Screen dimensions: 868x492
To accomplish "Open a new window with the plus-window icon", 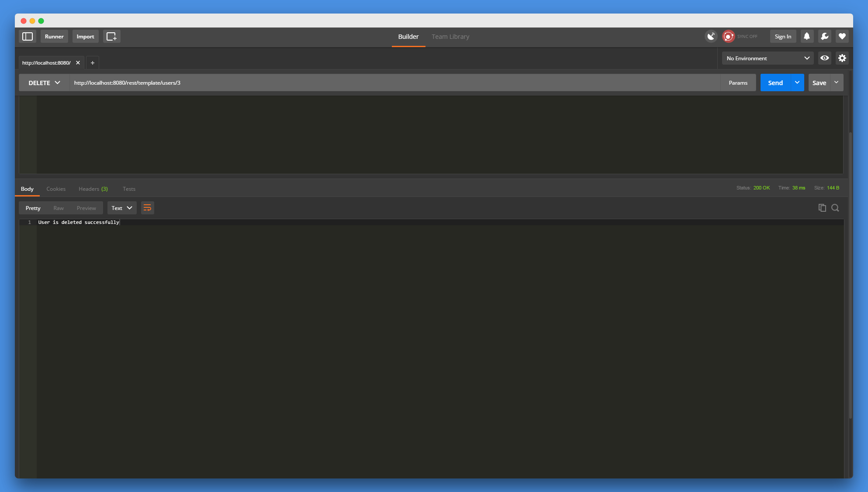I will tap(111, 37).
